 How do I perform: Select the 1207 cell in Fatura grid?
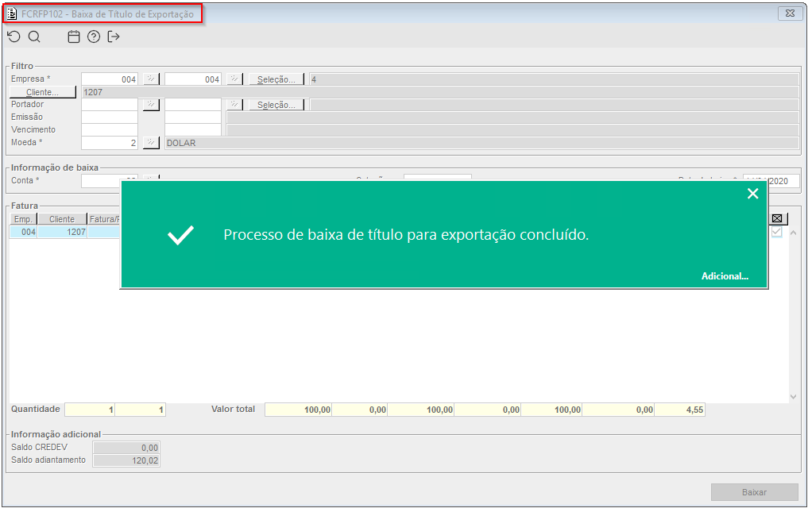pos(62,233)
